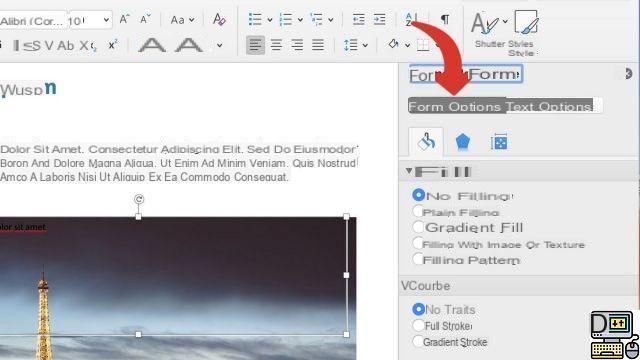Apply a multilevel list
Viewport: 640px width, 360px height.
click(x=316, y=19)
